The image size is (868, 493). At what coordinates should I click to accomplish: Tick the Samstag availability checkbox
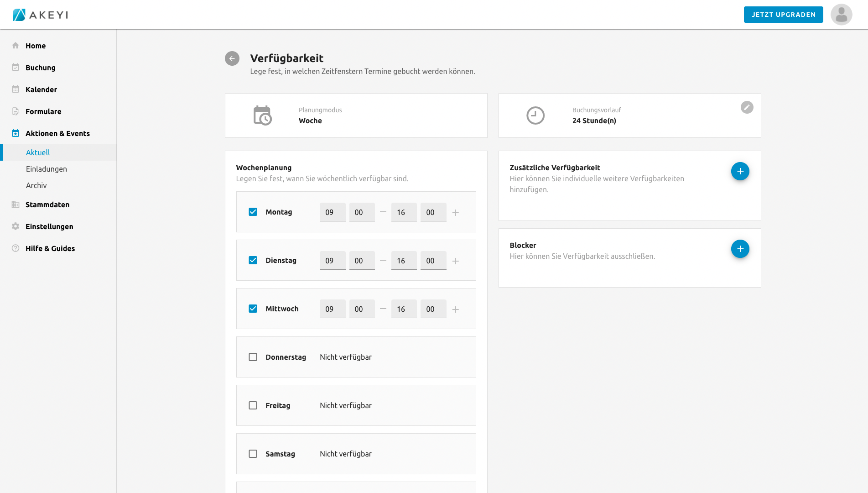(x=253, y=454)
